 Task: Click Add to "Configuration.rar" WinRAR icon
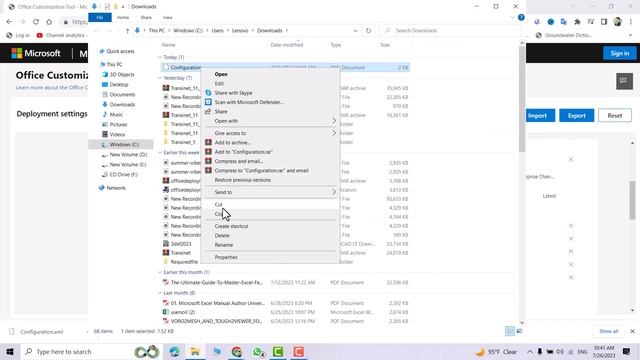[x=208, y=152]
